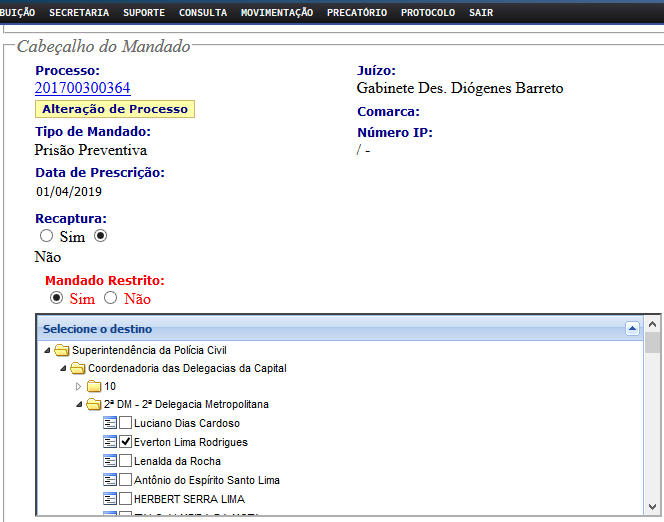Screen dimensions: 664x522
Task: Click the Alteração de Processo button
Action: (114, 109)
